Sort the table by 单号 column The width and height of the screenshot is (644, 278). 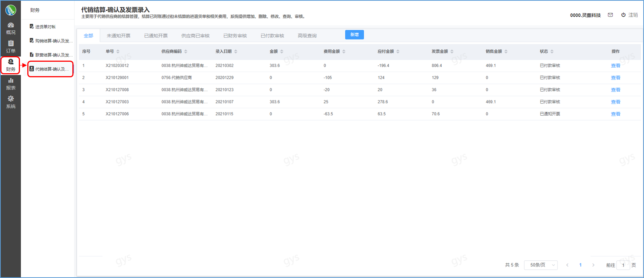click(x=118, y=51)
